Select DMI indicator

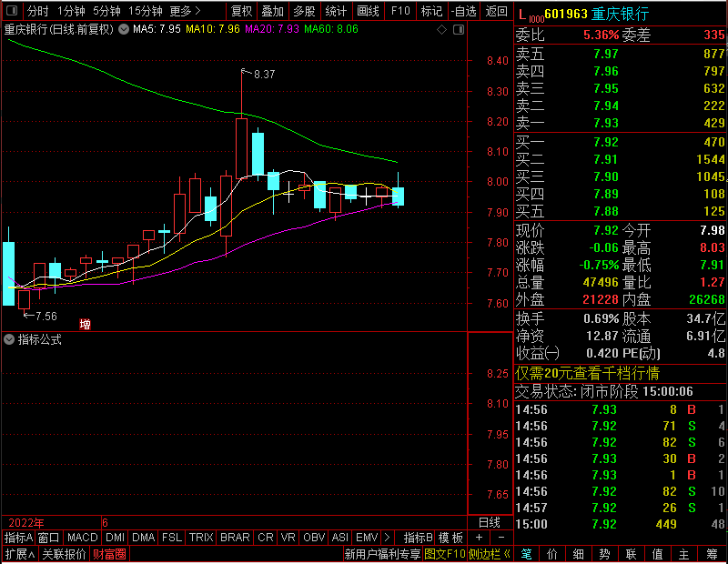point(116,538)
